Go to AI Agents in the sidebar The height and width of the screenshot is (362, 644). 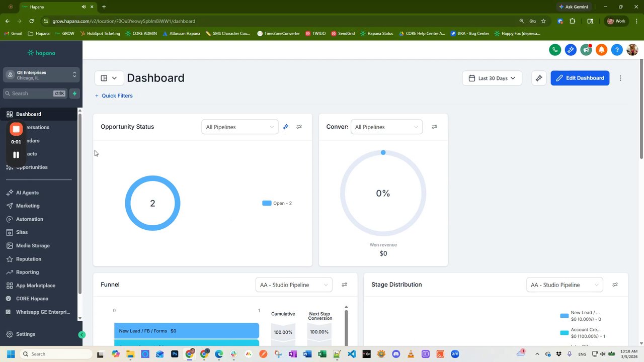(x=27, y=193)
